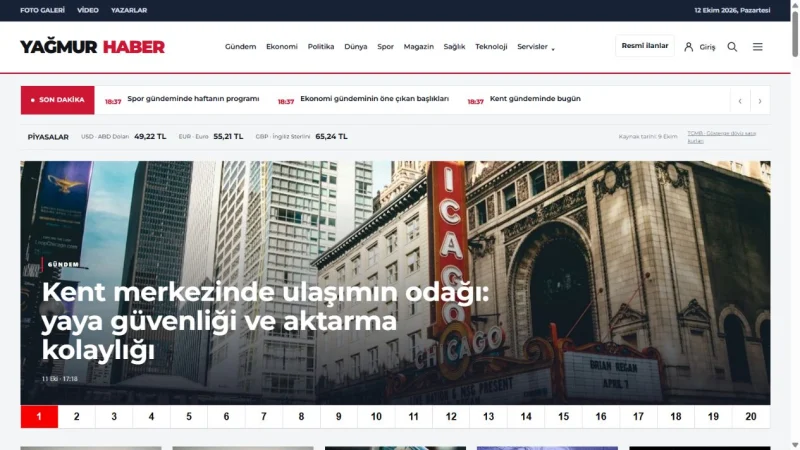The image size is (800, 450).
Task: Open the Magazin section
Action: 418,46
